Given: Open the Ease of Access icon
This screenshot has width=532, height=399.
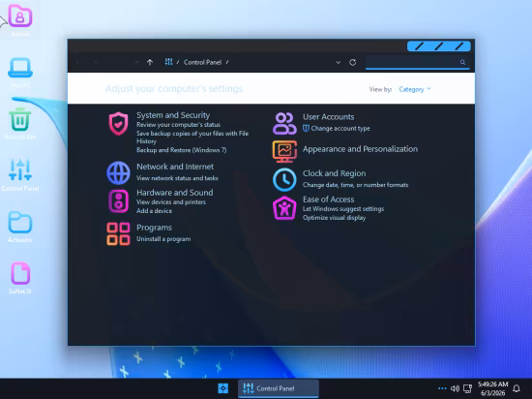Looking at the screenshot, I should click(x=284, y=208).
